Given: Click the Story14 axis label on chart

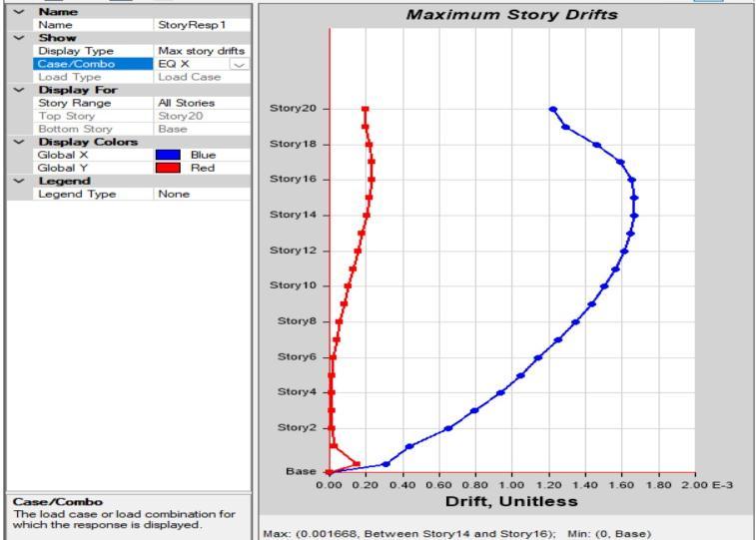Looking at the screenshot, I should [x=294, y=215].
